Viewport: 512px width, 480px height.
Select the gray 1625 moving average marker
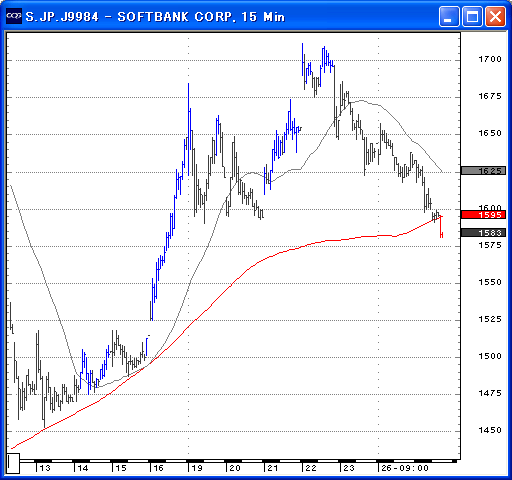(x=483, y=171)
